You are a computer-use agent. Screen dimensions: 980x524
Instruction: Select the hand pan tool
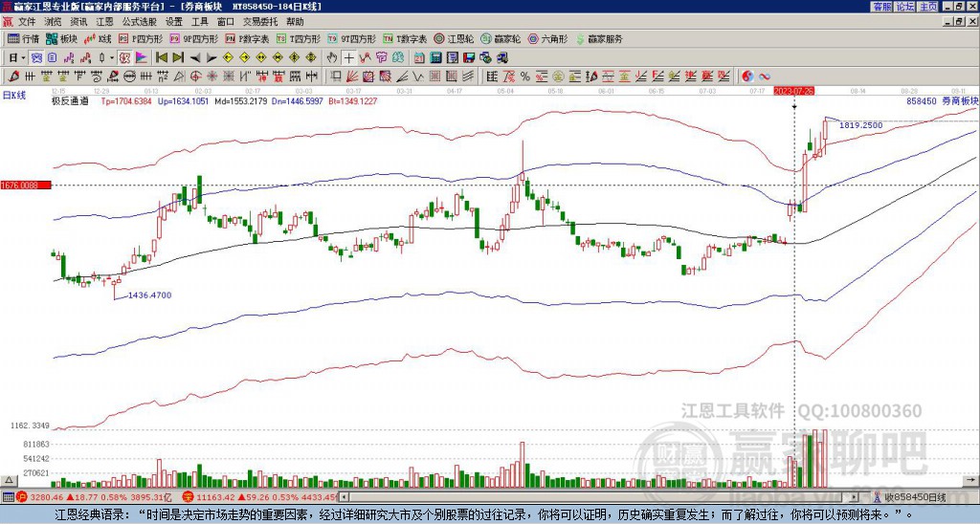pos(332,58)
